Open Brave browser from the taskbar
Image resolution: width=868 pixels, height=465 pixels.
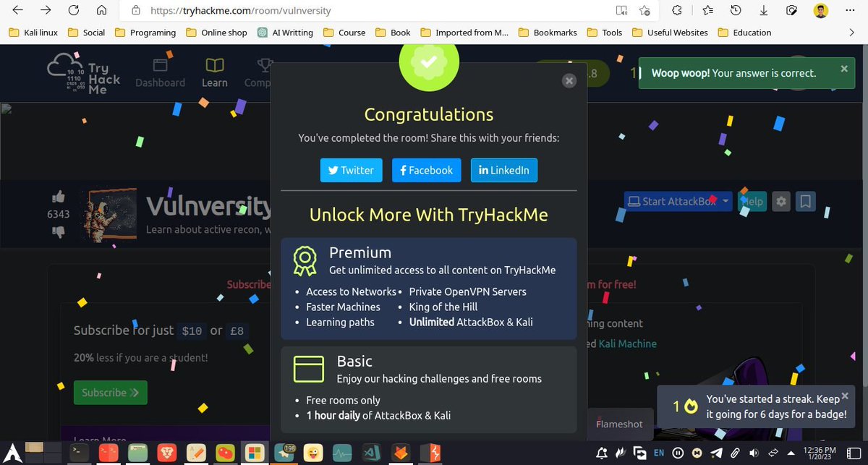pyautogui.click(x=168, y=453)
